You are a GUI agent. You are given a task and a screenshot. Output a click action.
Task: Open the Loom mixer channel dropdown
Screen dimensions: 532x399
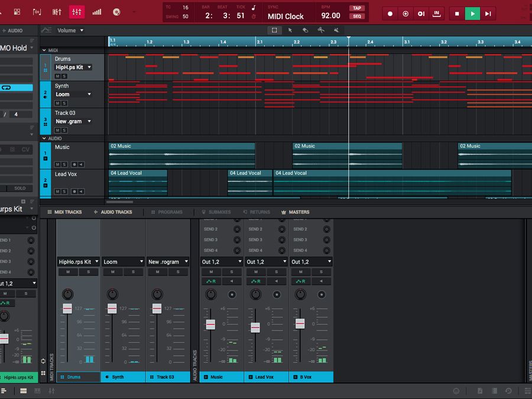tap(123, 262)
